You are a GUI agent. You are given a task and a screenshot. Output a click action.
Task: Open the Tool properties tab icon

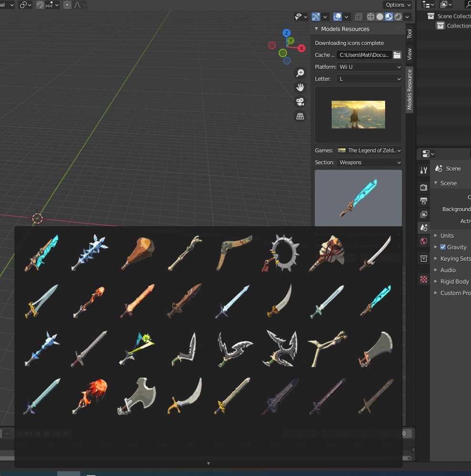[424, 170]
